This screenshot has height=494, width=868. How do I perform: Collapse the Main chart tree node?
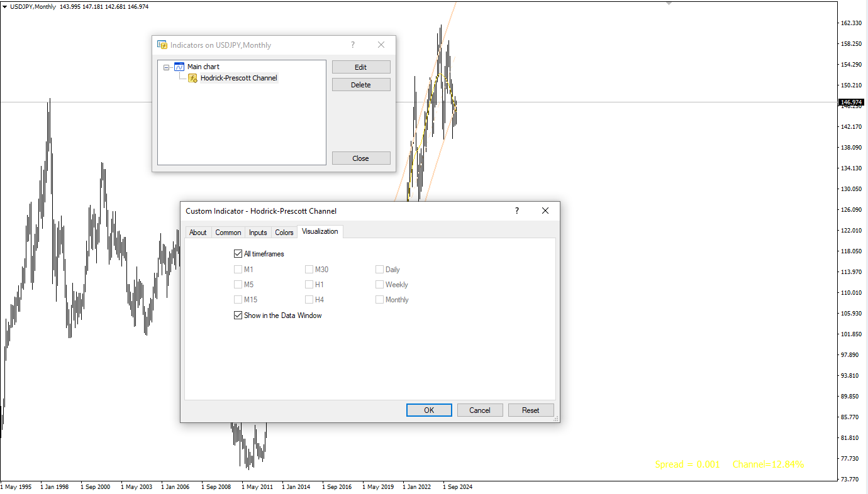(167, 67)
